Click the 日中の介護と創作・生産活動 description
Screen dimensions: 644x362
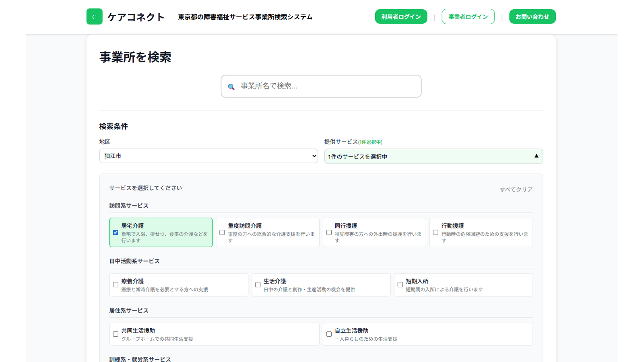pyautogui.click(x=310, y=290)
